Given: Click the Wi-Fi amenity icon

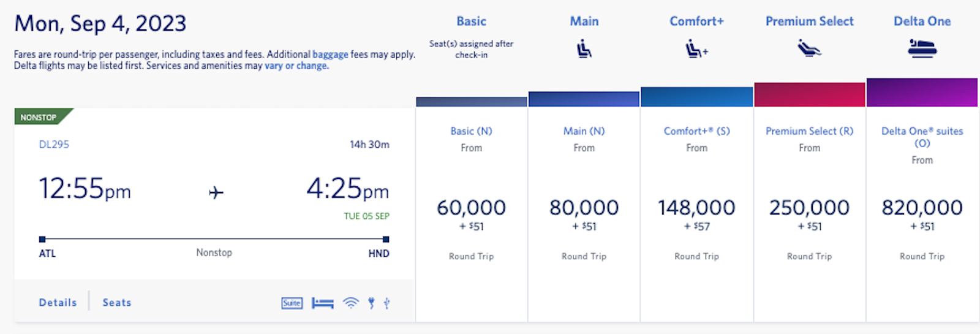Looking at the screenshot, I should tap(351, 303).
